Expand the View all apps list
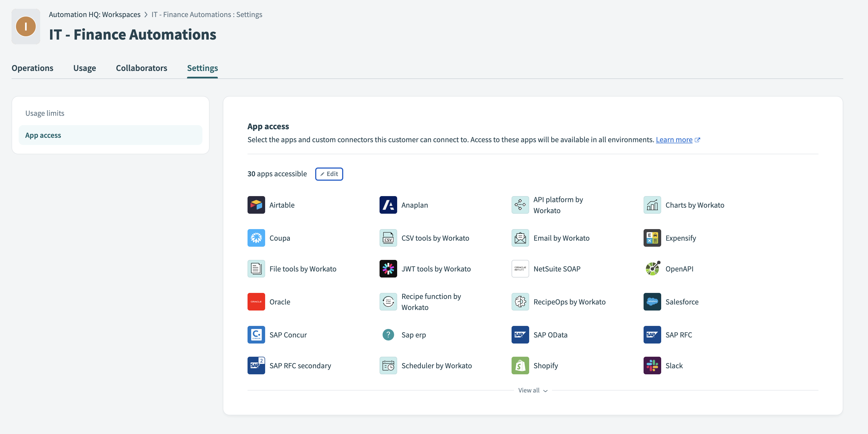 [532, 390]
